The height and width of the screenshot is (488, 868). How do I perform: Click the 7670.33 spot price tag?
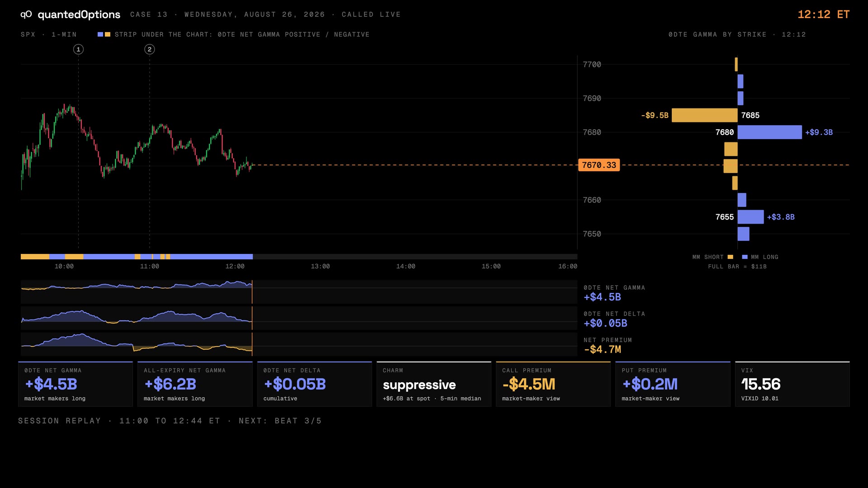599,165
